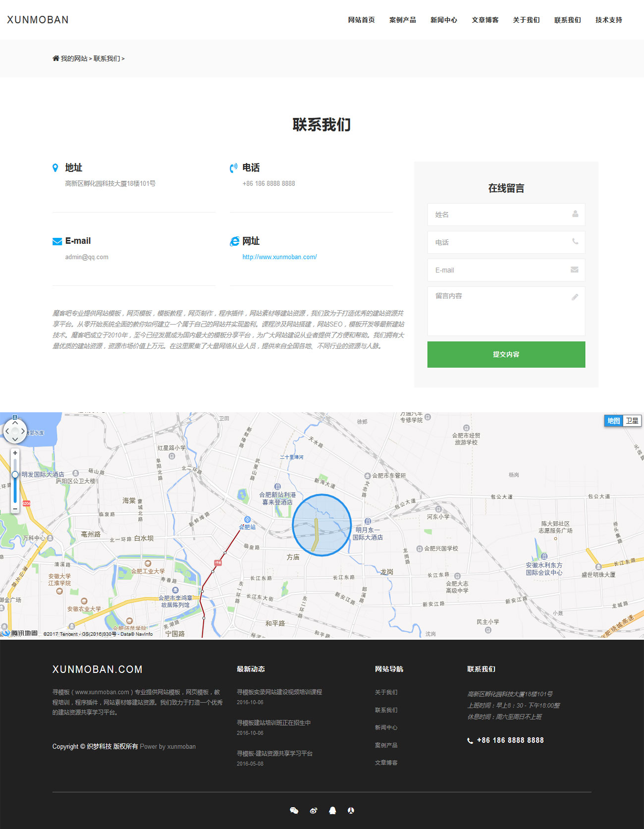Open 案例产品 in the top navigation
Image resolution: width=644 pixels, height=829 pixels.
tap(402, 20)
